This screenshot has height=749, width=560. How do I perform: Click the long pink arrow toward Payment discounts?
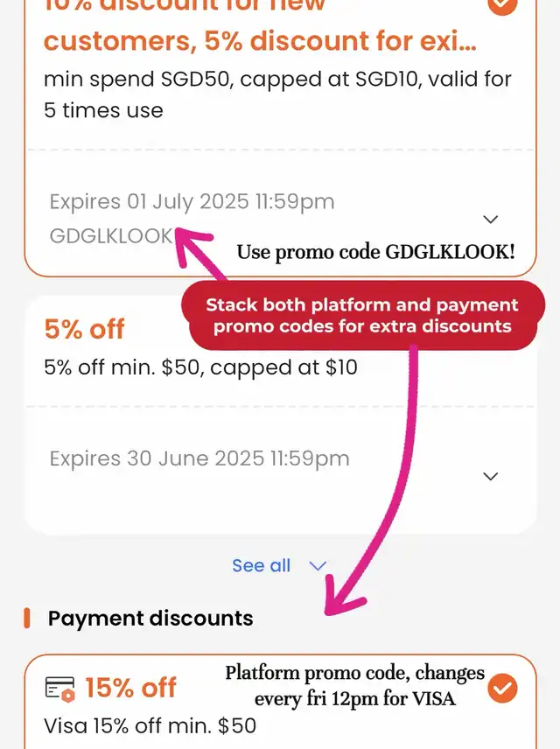click(x=385, y=490)
